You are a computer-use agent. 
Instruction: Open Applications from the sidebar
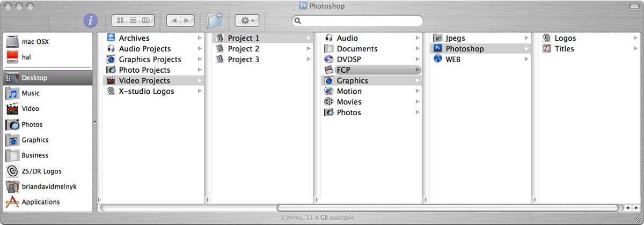tap(40, 202)
